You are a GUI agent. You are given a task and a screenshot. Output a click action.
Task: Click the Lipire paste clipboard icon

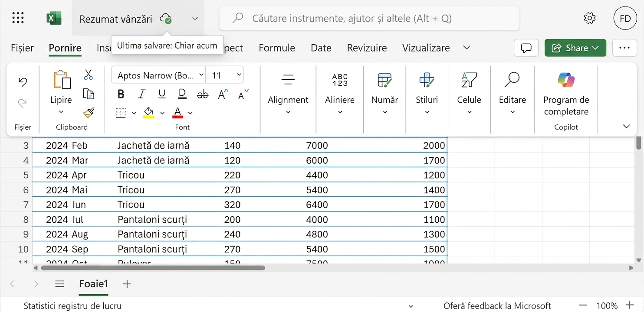coord(61,80)
